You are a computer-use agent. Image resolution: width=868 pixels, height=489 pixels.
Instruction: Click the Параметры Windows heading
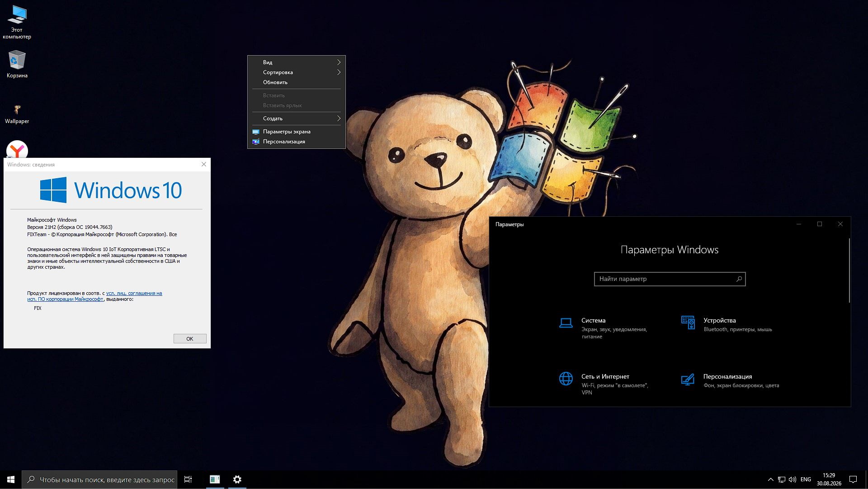670,250
